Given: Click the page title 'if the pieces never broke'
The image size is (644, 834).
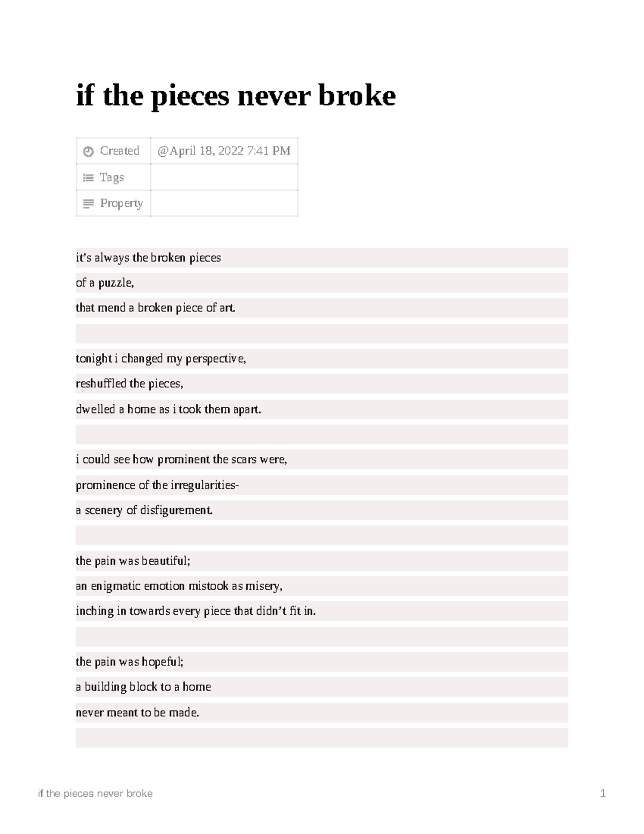Looking at the screenshot, I should tap(236, 96).
